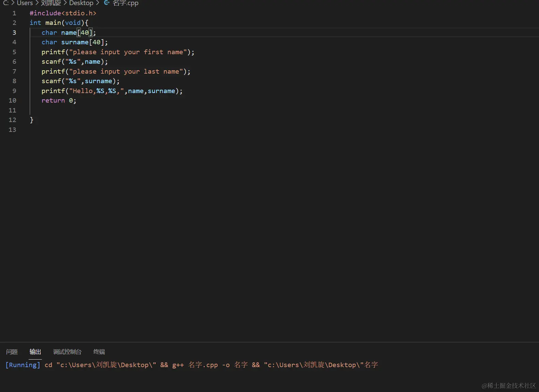Click line number 5 in the gutter
The height and width of the screenshot is (392, 539).
click(x=14, y=52)
